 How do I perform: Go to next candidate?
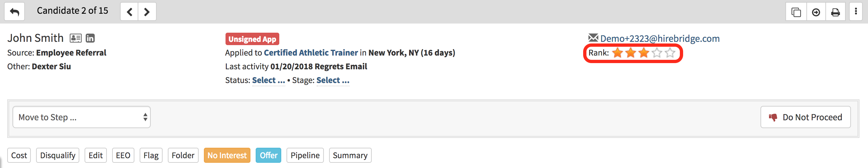click(147, 12)
